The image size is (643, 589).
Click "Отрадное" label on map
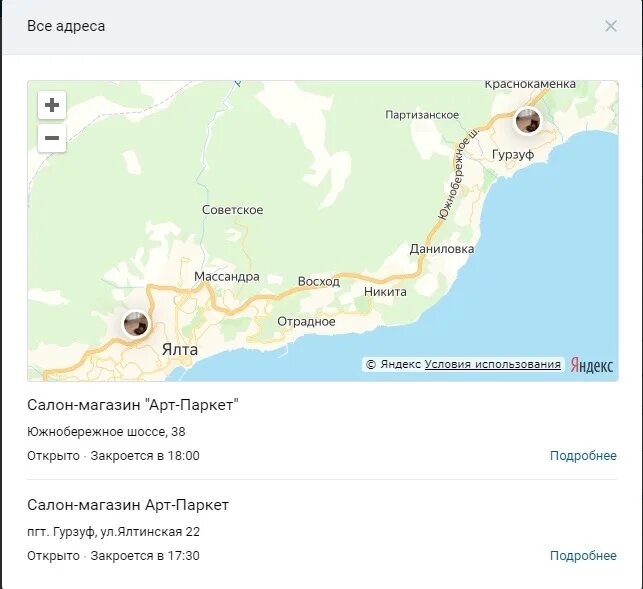pos(306,322)
